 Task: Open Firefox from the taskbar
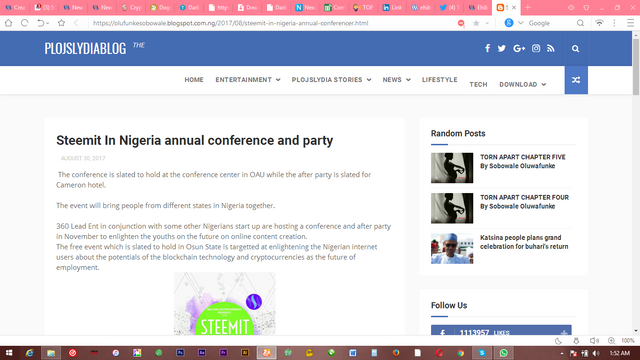tap(396, 353)
